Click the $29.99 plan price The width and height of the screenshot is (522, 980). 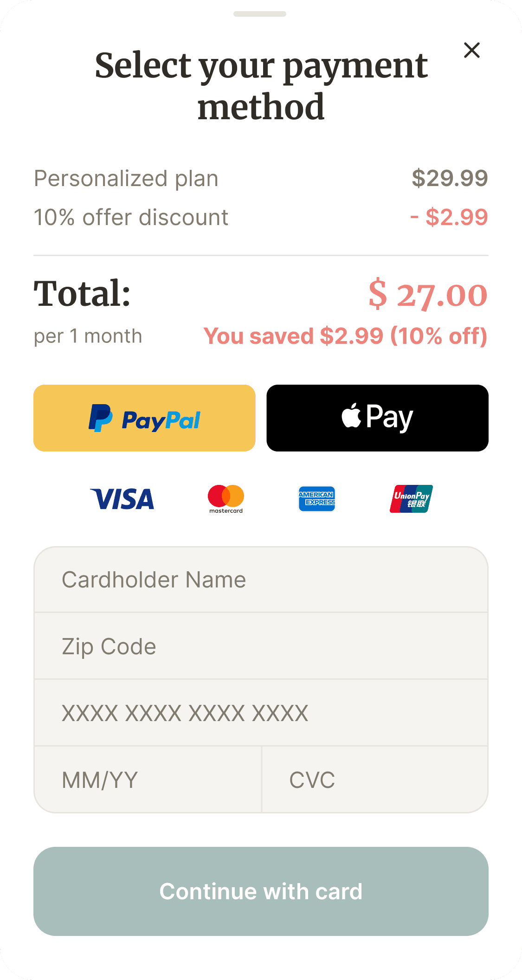point(450,178)
